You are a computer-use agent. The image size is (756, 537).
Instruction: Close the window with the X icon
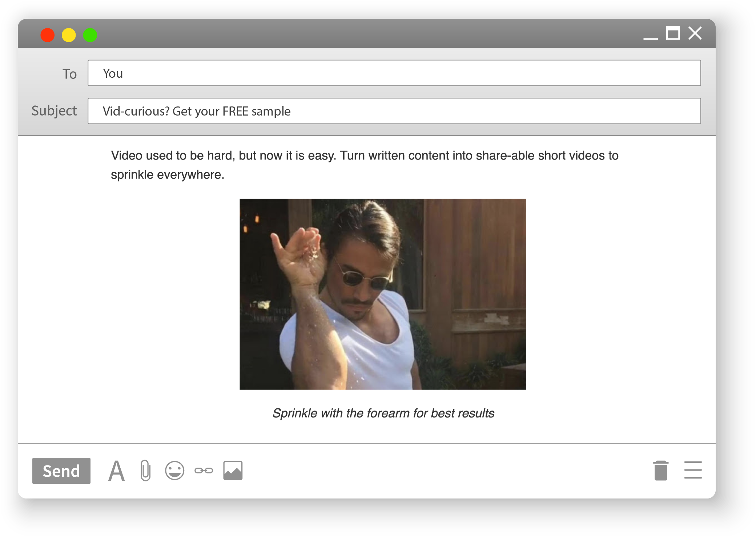(695, 33)
